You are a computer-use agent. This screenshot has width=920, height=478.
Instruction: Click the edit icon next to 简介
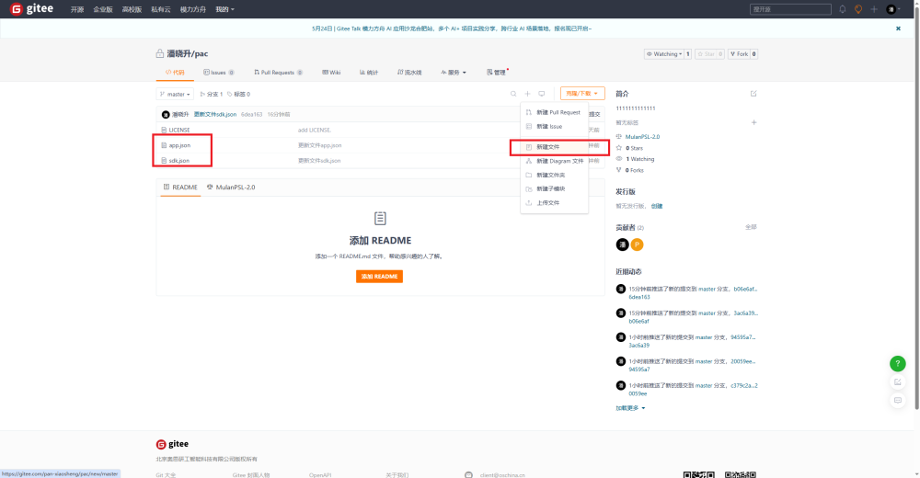click(753, 94)
